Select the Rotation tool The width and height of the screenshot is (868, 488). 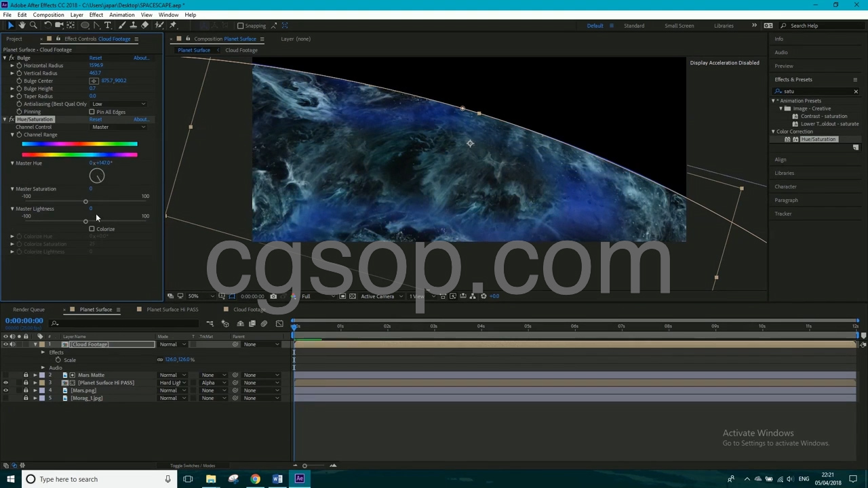[47, 26]
